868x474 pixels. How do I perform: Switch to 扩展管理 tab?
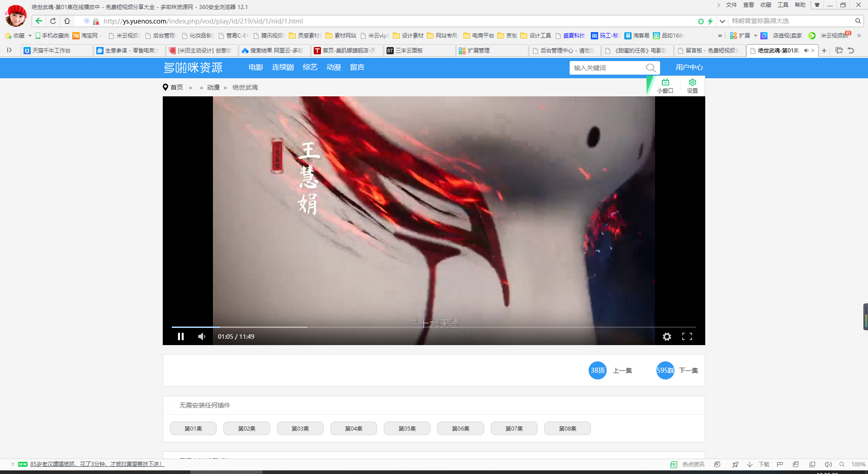point(492,51)
